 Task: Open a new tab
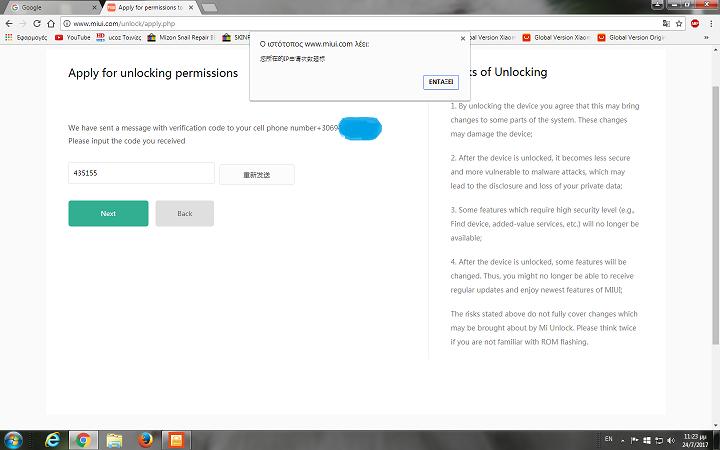click(209, 7)
